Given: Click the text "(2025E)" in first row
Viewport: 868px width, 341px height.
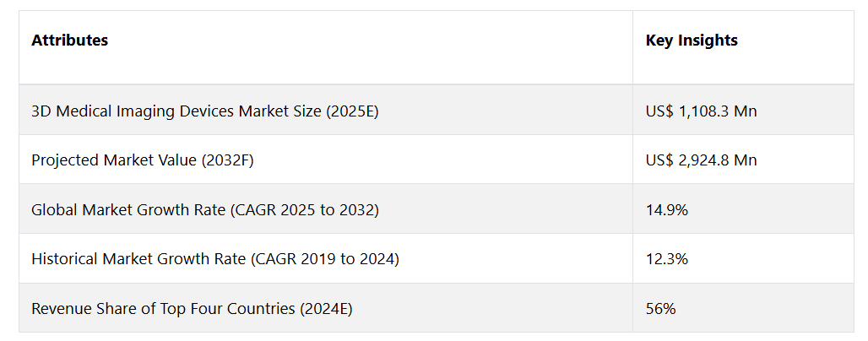Looking at the screenshot, I should tap(352, 111).
